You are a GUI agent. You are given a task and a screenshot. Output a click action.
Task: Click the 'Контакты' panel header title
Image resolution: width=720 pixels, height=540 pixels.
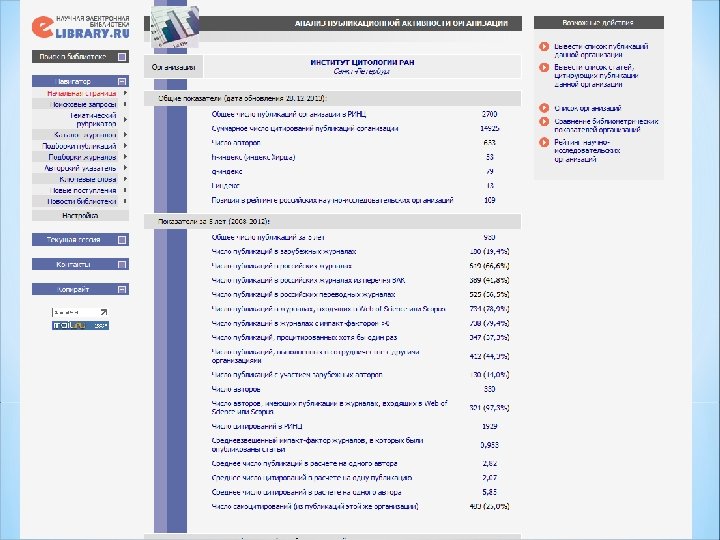click(x=73, y=264)
